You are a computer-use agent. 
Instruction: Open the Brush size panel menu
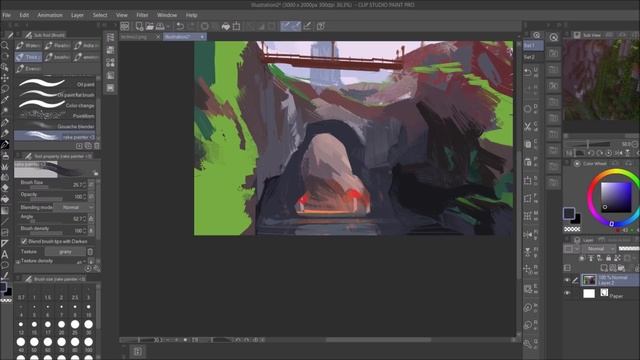[x=18, y=279]
